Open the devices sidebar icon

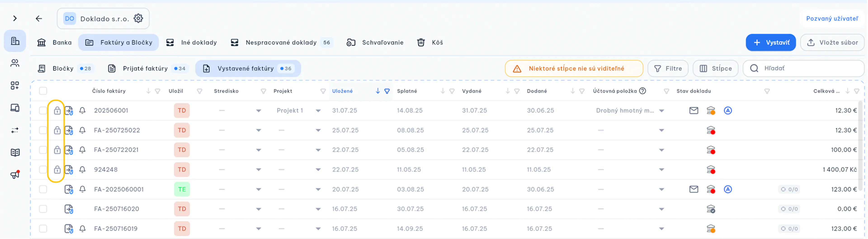click(15, 108)
